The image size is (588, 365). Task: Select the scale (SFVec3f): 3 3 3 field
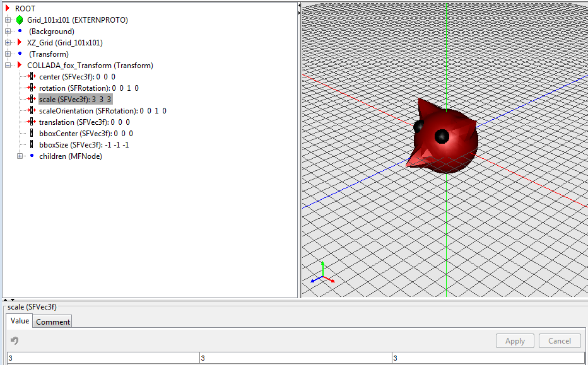coord(75,100)
